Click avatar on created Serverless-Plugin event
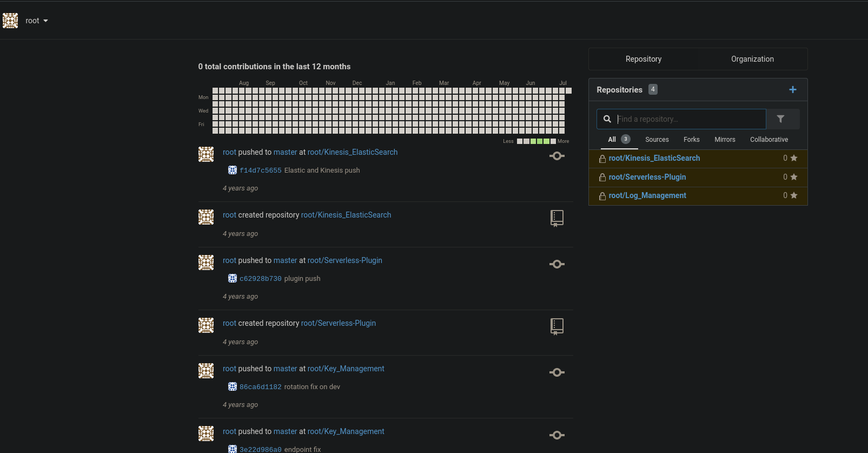This screenshot has width=868, height=453. point(206,325)
